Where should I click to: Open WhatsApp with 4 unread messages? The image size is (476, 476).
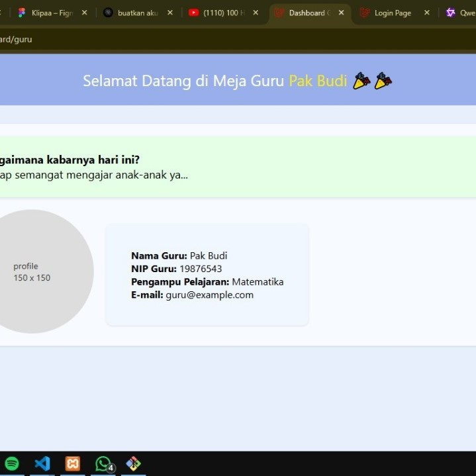103,463
